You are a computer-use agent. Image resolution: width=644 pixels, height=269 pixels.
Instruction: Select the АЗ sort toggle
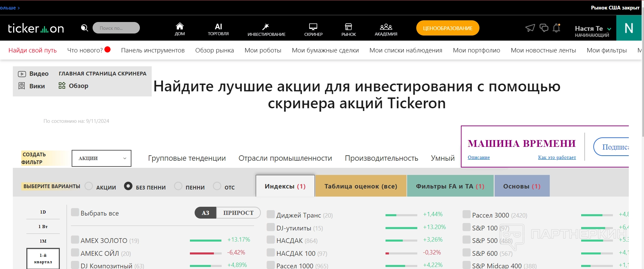pos(205,213)
